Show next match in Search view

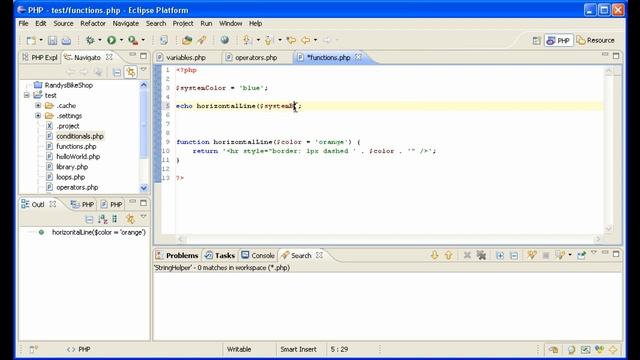coord(434,256)
